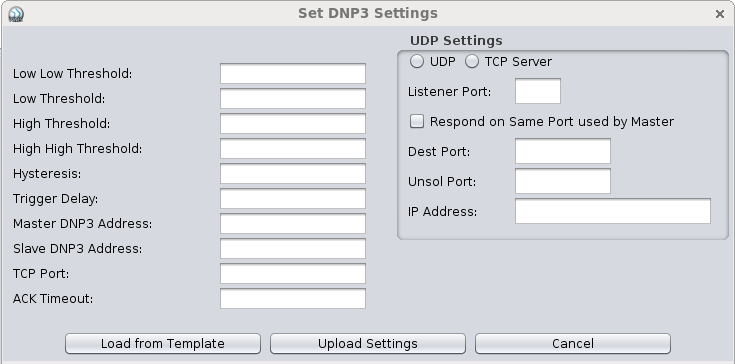735x364 pixels.
Task: Focus the Dest Port input field
Action: coord(562,151)
